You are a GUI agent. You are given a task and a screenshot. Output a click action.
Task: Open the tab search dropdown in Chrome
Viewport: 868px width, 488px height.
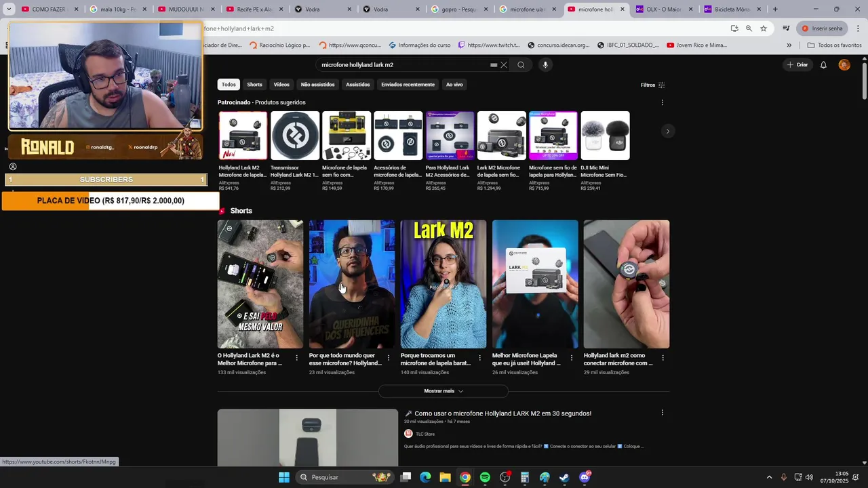point(9,9)
